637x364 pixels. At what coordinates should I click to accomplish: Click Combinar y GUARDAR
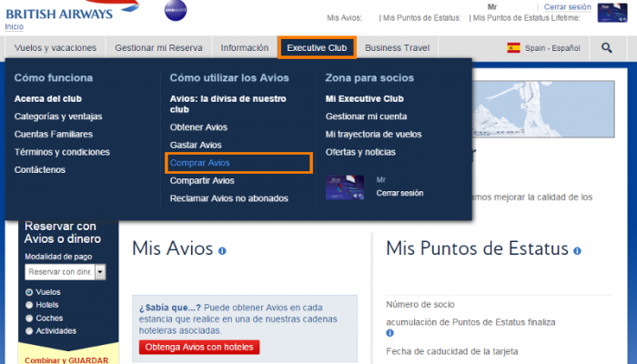66,360
